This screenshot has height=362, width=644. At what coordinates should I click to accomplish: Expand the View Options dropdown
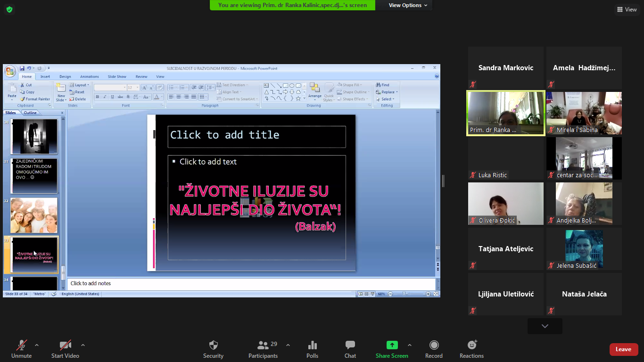(x=408, y=5)
